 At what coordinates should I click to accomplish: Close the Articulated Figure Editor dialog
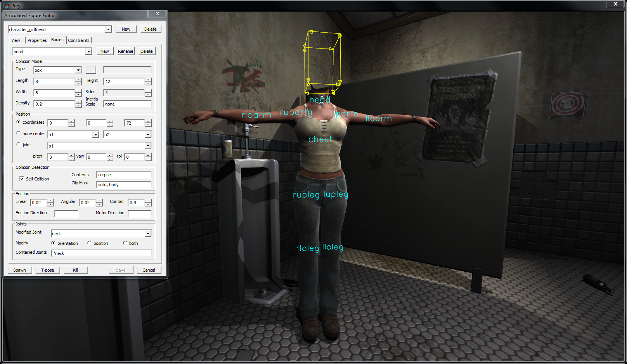click(x=157, y=14)
